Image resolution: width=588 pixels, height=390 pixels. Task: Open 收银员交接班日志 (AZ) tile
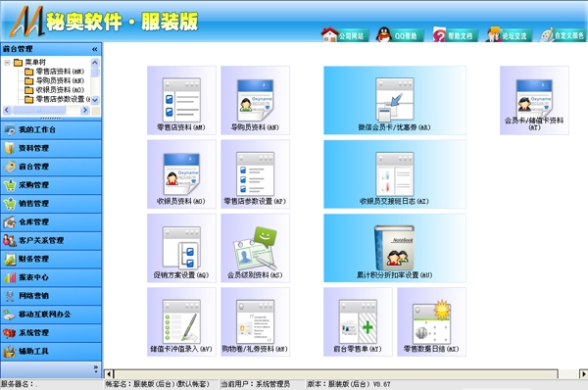[x=395, y=174]
